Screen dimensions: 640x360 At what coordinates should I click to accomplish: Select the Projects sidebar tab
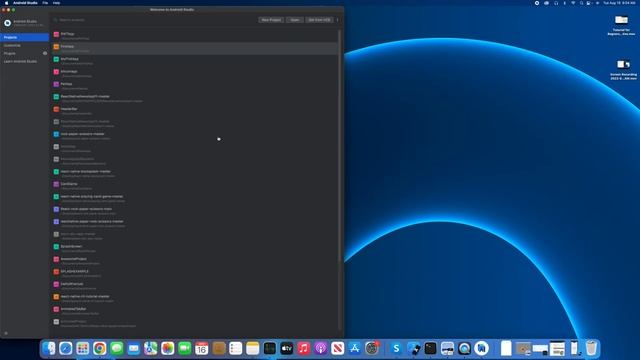click(24, 37)
